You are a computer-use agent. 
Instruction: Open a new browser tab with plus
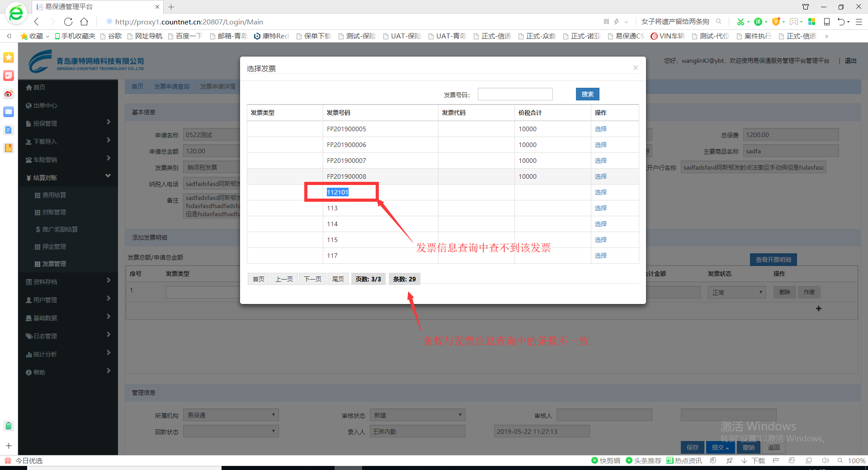click(171, 7)
